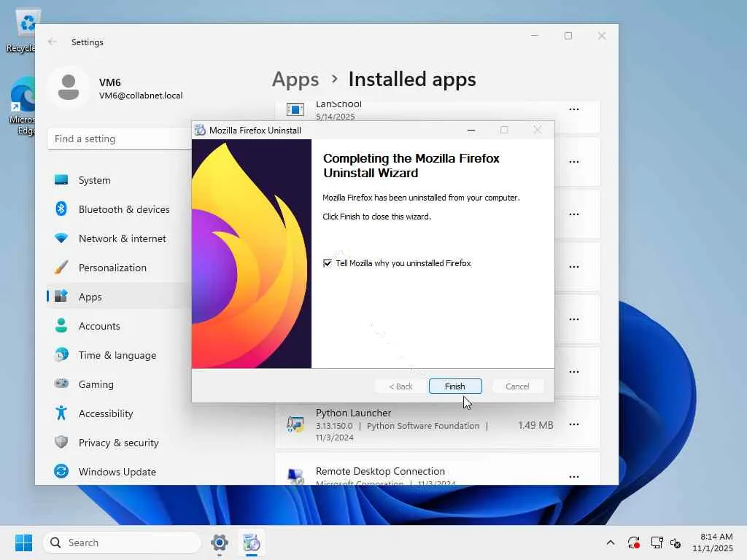Click the Personalization paintbrush icon
The width and height of the screenshot is (747, 560).
(x=61, y=267)
